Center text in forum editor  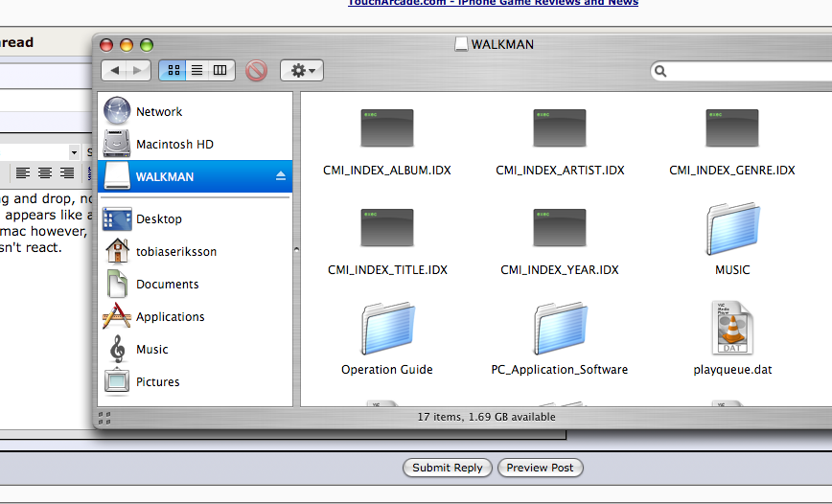pos(44,173)
